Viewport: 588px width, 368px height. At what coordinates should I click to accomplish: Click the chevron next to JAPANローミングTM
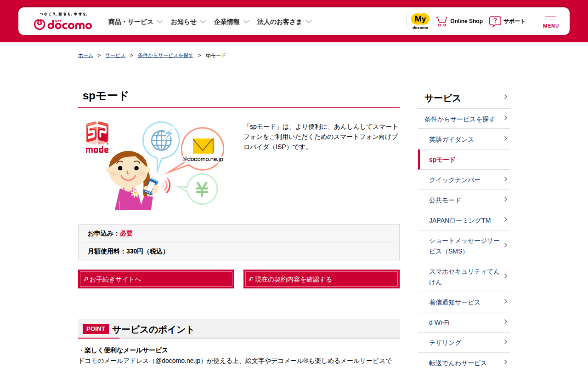pos(505,219)
